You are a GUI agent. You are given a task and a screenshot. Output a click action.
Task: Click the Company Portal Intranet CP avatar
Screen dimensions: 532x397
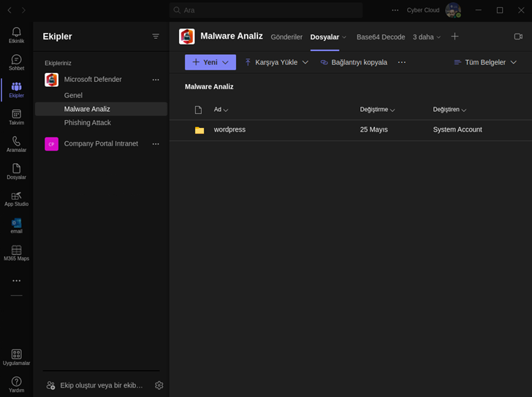[52, 144]
